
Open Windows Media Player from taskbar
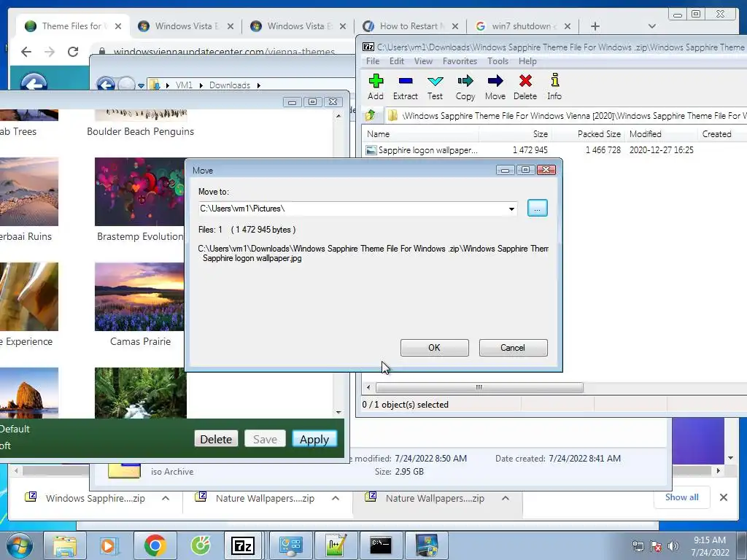109,545
